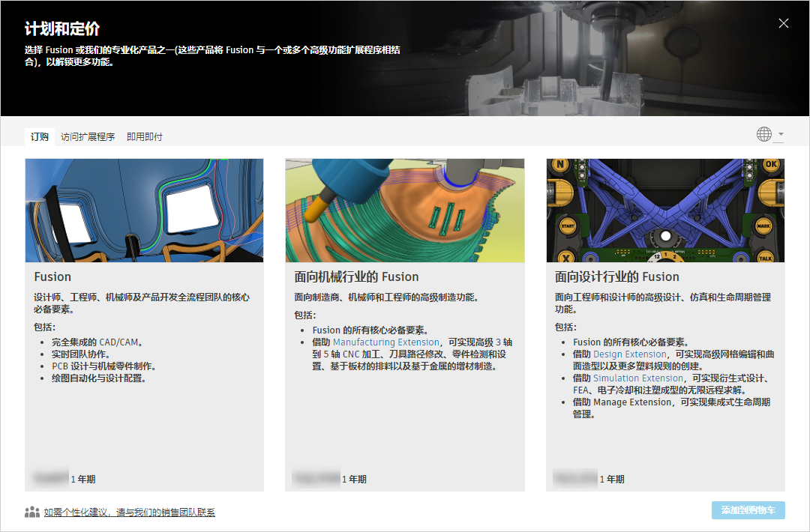810x532 pixels.
Task: Select the 面向设计行业的 Fusion card title
Action: click(x=616, y=277)
